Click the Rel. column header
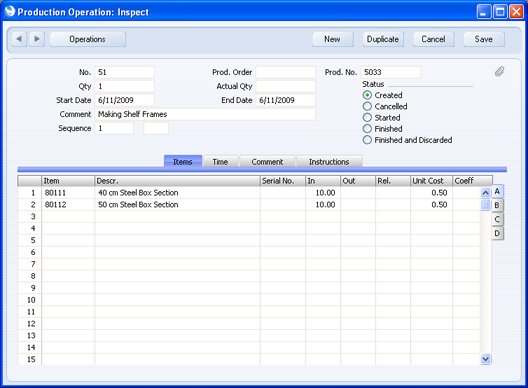 click(x=393, y=181)
